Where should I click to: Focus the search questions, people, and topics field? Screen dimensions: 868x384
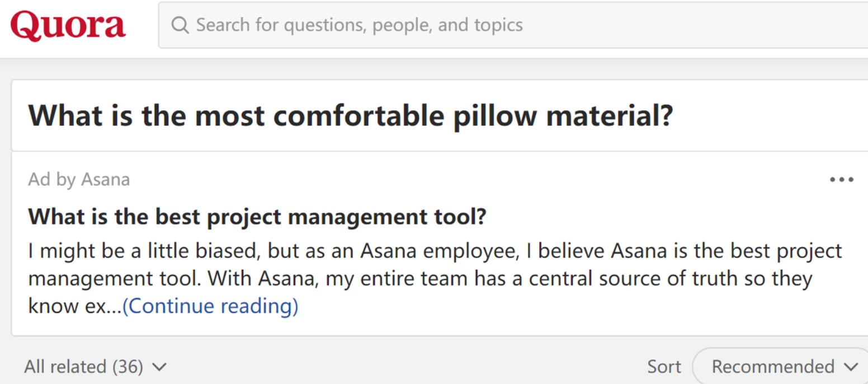click(513, 25)
